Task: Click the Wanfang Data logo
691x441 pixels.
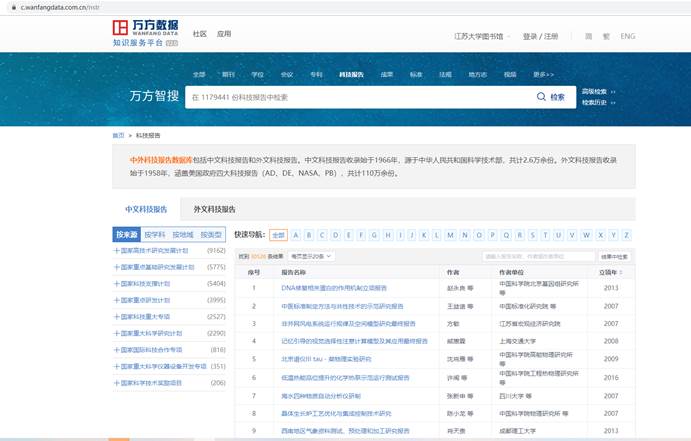Action: [x=145, y=33]
